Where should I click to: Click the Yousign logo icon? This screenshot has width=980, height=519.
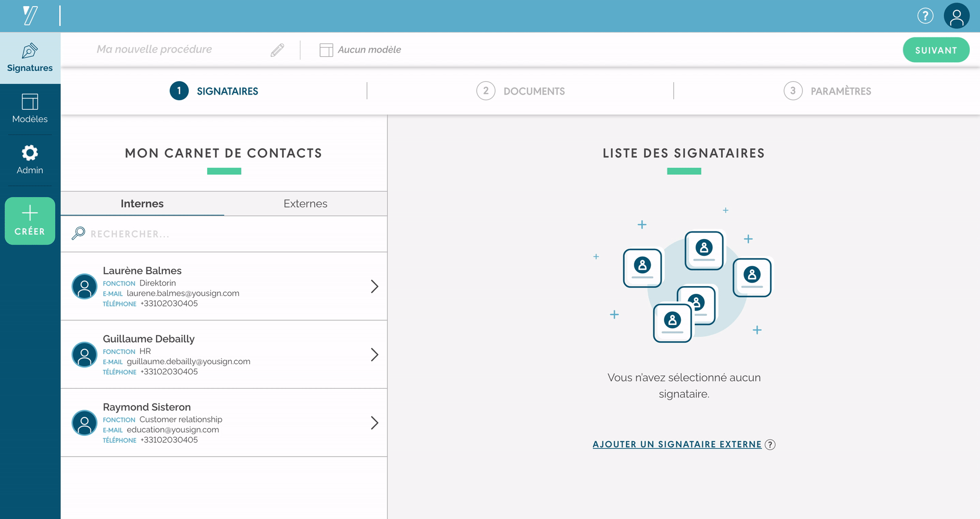(30, 15)
